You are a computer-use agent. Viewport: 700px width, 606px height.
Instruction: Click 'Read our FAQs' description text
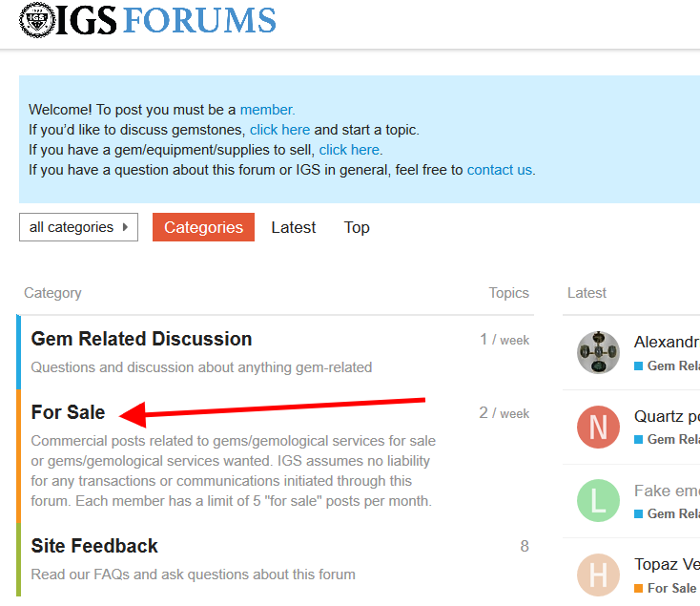(193, 575)
